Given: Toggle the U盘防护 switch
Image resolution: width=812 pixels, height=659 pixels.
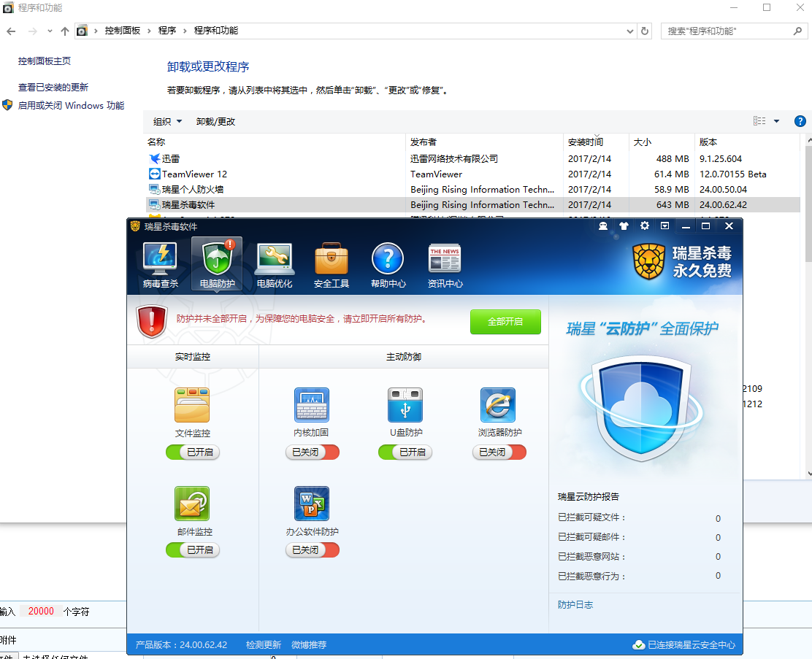Looking at the screenshot, I should point(405,452).
